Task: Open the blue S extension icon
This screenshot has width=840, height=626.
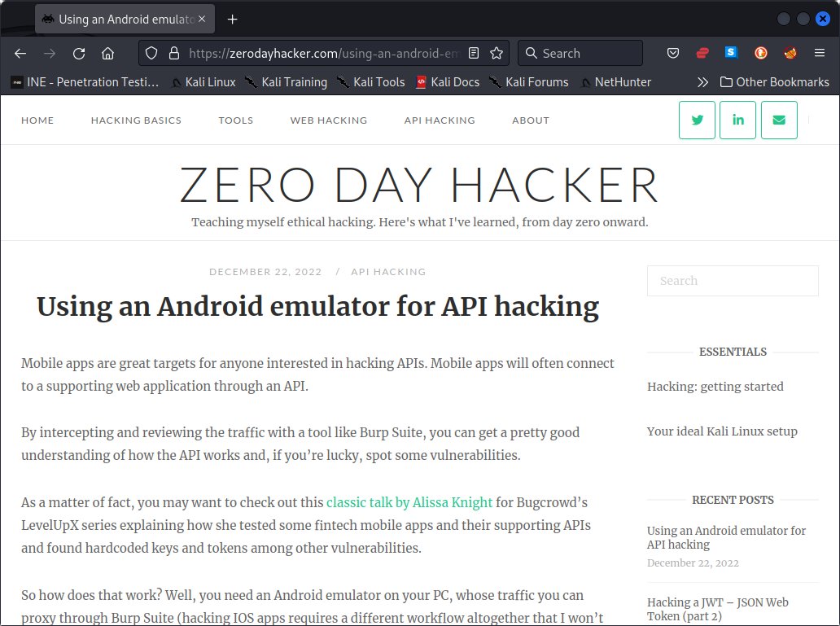Action: [731, 53]
